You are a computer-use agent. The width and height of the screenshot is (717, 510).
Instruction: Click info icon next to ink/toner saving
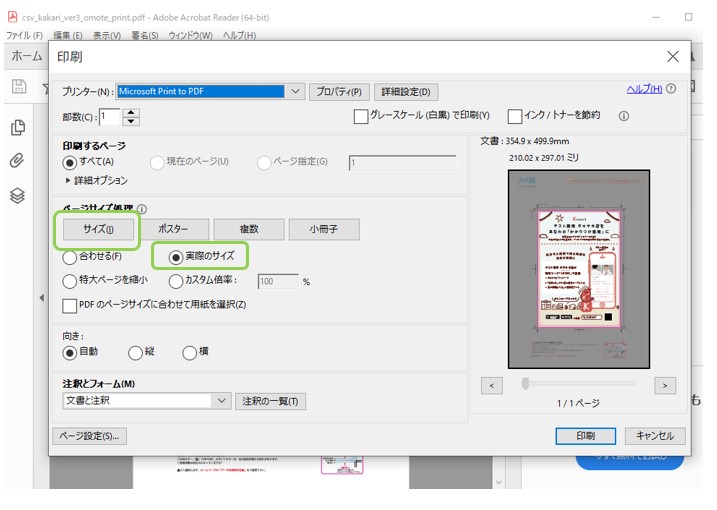click(x=624, y=116)
